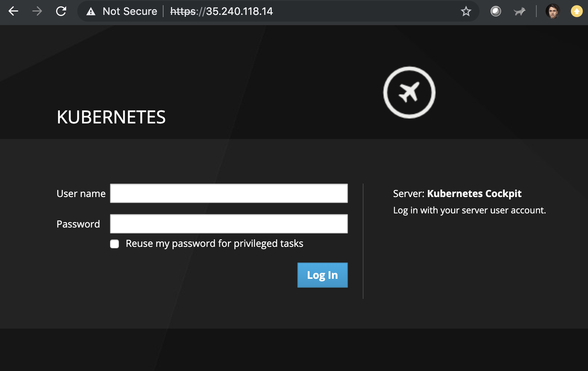The height and width of the screenshot is (371, 588).
Task: Click the pin-shaped extension icon
Action: click(519, 12)
